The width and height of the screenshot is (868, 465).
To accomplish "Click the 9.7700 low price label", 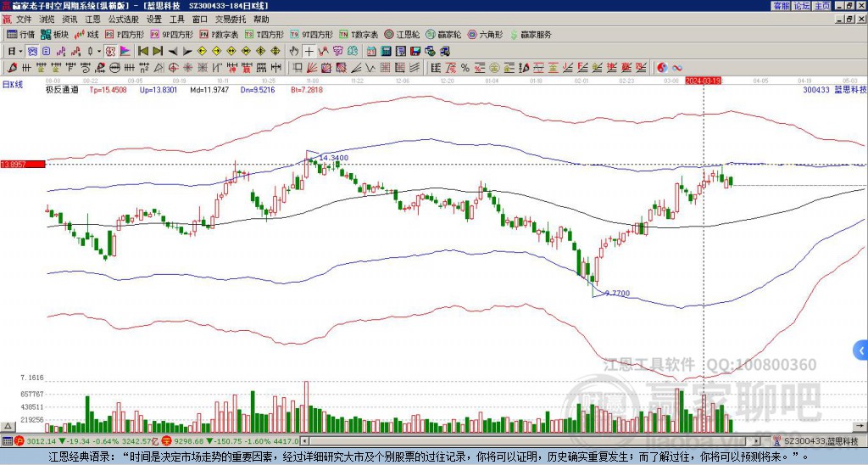I will pos(617,294).
